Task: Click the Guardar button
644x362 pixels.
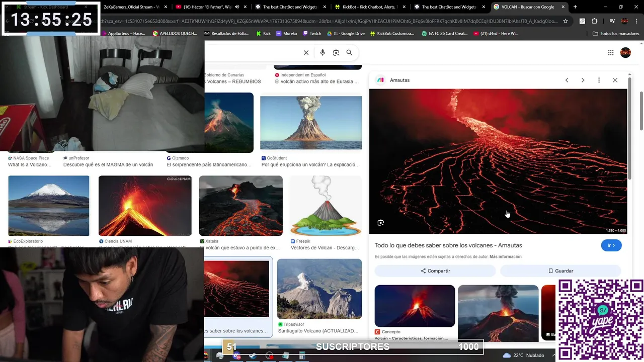Action: click(x=560, y=270)
